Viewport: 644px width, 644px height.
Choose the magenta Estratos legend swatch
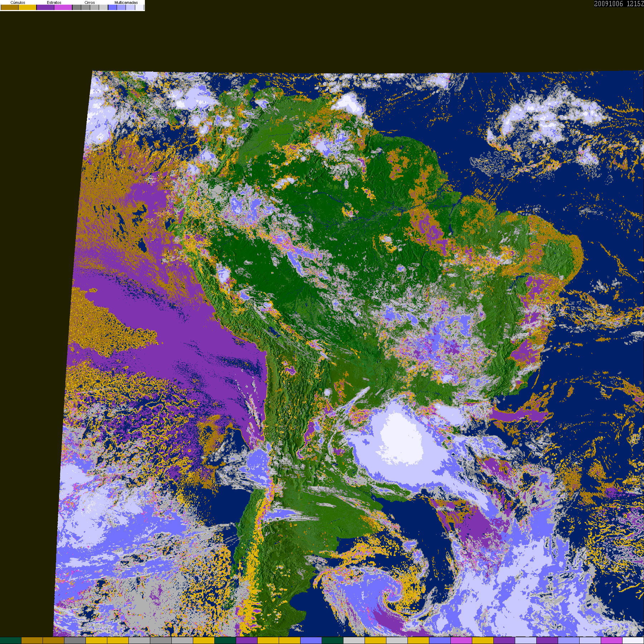63,8
